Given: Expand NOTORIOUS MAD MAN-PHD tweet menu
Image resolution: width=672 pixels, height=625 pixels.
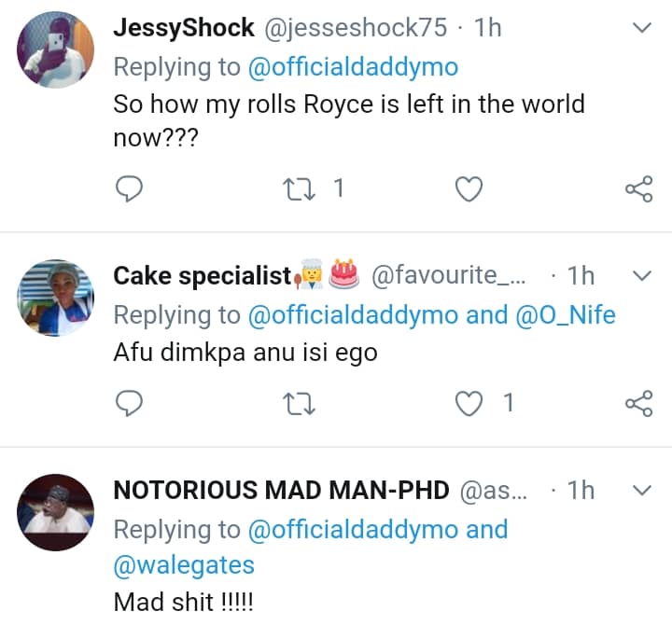Looking at the screenshot, I should pyautogui.click(x=641, y=490).
